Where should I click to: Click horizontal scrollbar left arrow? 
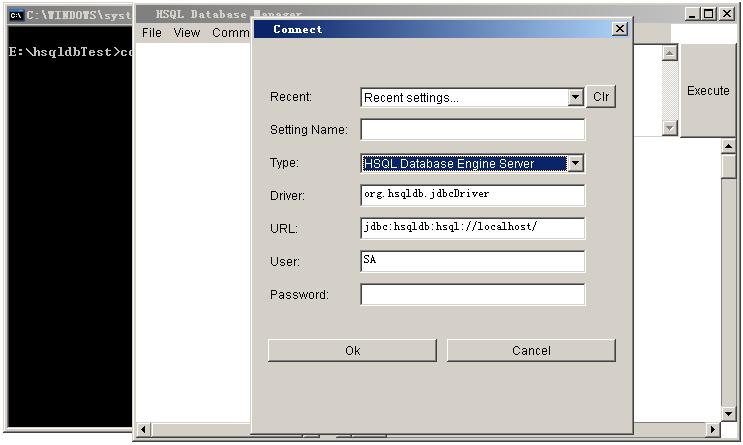pyautogui.click(x=143, y=430)
